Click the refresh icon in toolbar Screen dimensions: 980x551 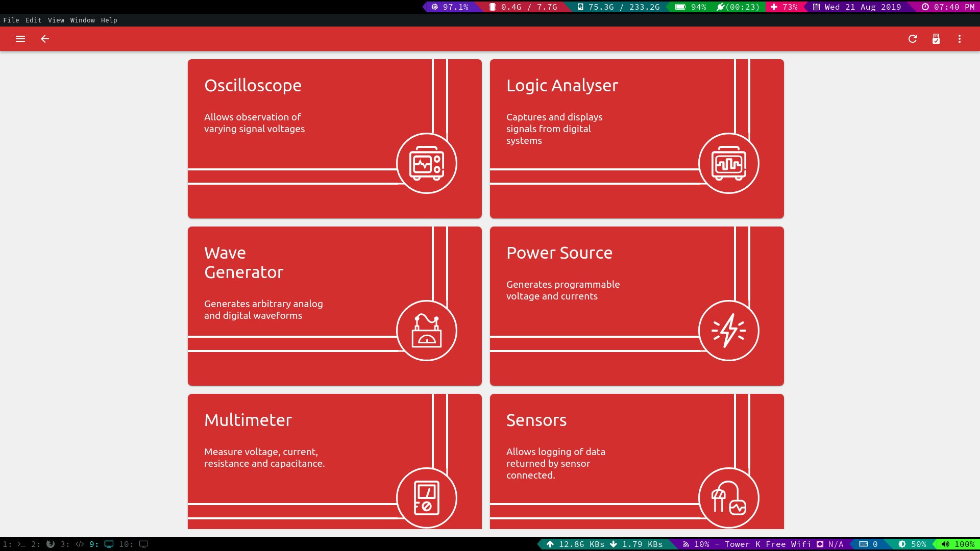pyautogui.click(x=913, y=39)
